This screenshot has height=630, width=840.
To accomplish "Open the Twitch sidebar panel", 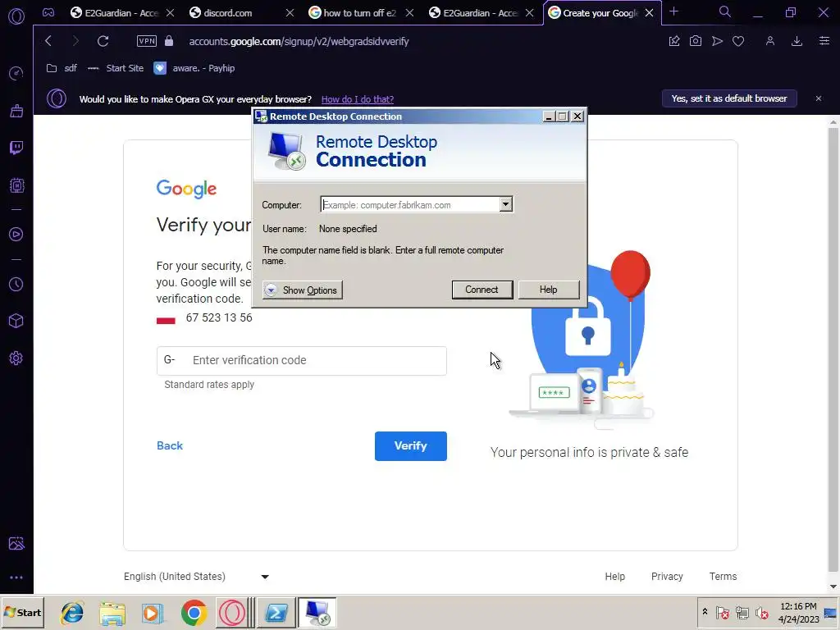I will coord(16,148).
